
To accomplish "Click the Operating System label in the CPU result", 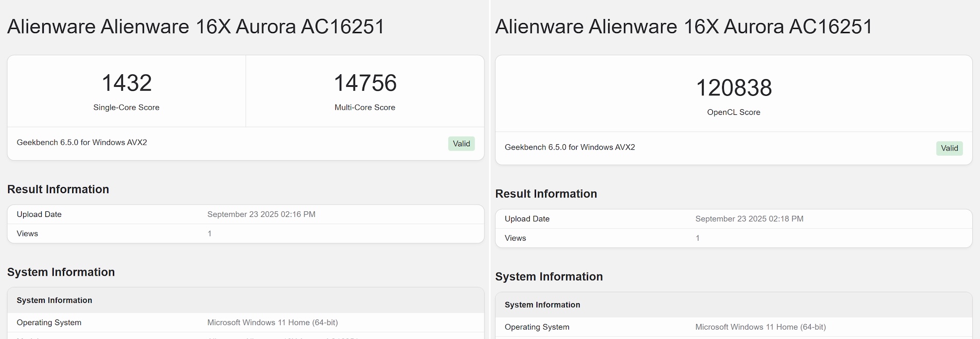I will coord(49,323).
